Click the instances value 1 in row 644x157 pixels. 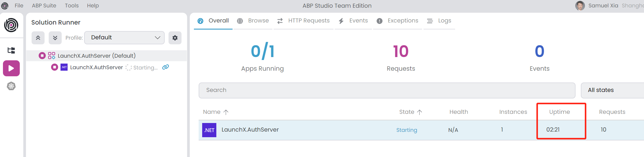coord(502,130)
